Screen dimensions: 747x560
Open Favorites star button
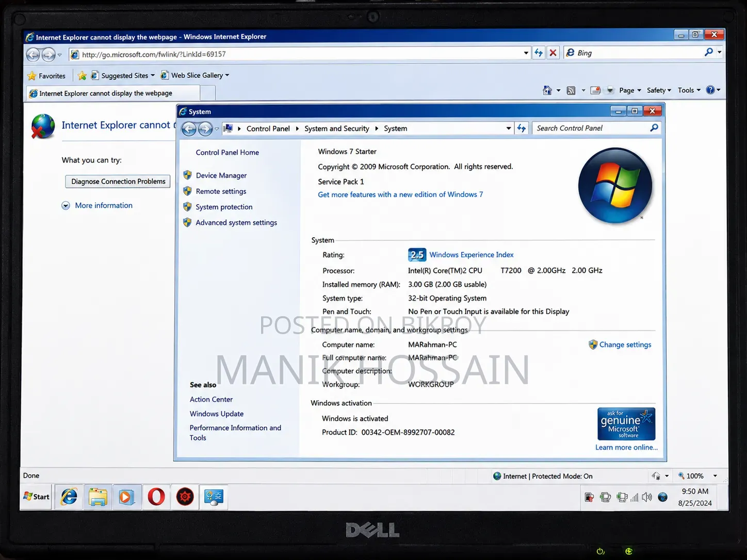point(46,76)
